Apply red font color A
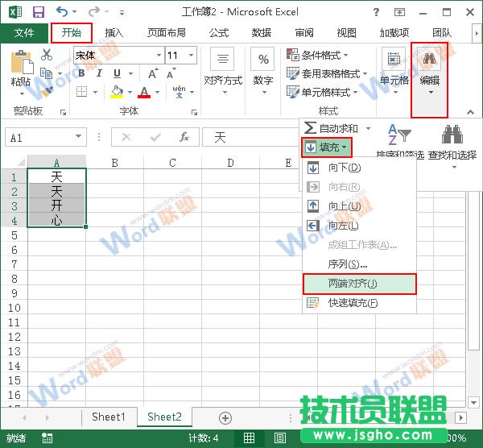 click(x=144, y=92)
